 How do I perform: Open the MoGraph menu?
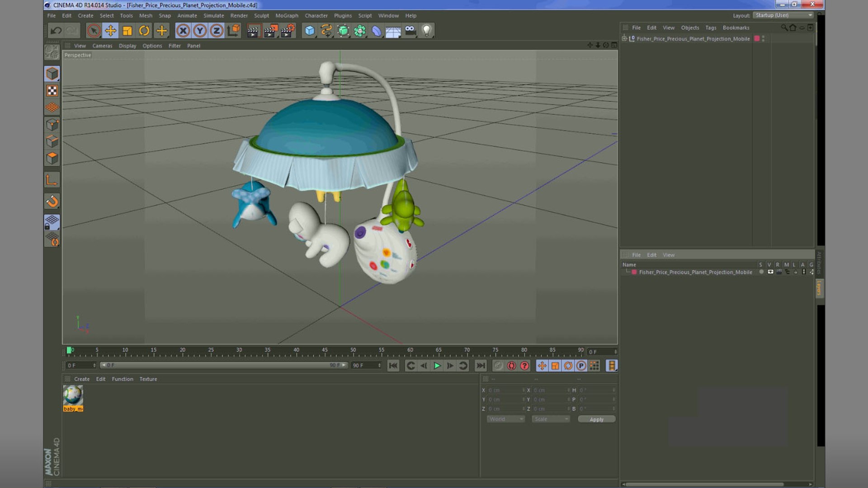[287, 15]
